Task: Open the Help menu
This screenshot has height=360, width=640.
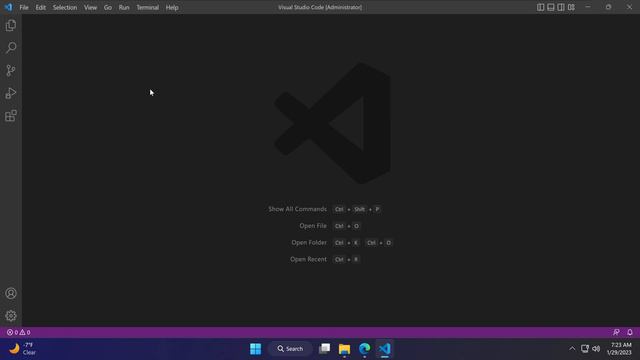Action: pyautogui.click(x=172, y=7)
